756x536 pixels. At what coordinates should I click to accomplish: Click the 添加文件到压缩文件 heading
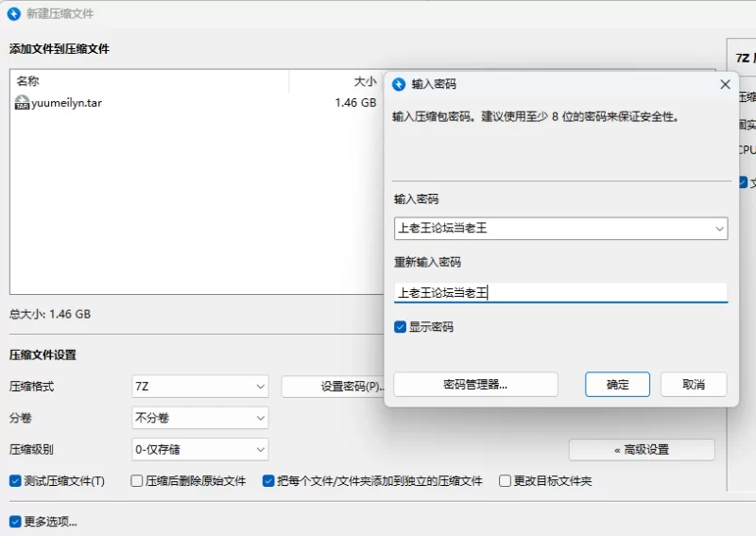point(60,49)
